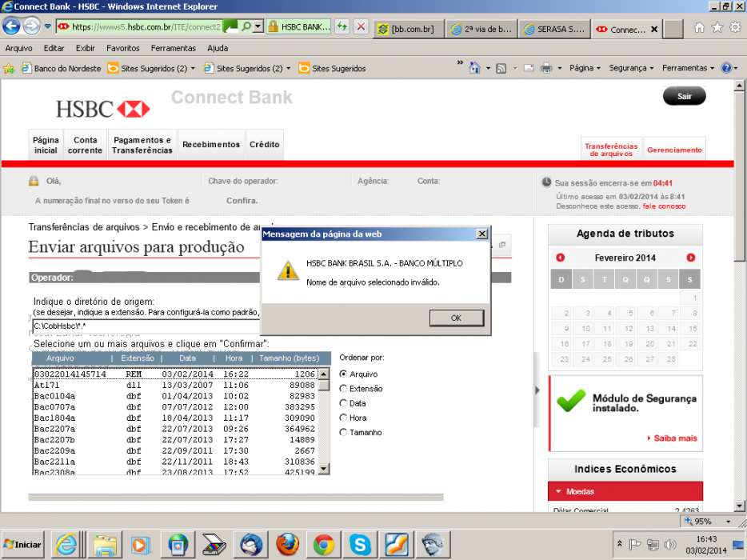Image resolution: width=747 pixels, height=560 pixels.
Task: Click OK in the message dialog
Action: (457, 318)
